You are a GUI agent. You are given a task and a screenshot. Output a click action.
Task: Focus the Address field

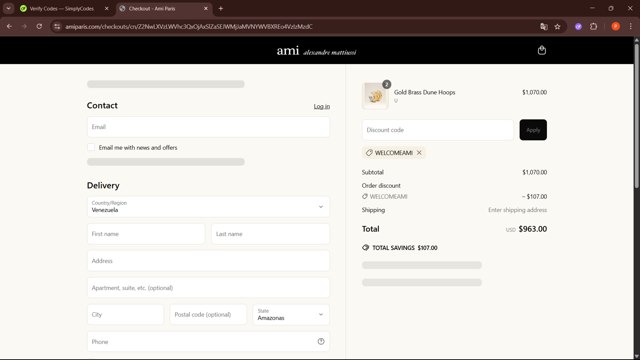click(x=208, y=261)
